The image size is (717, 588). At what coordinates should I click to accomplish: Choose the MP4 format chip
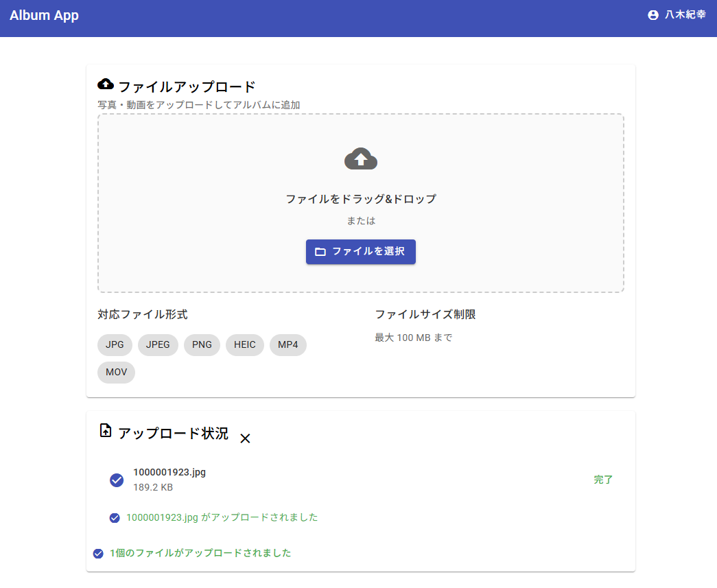[x=287, y=345]
